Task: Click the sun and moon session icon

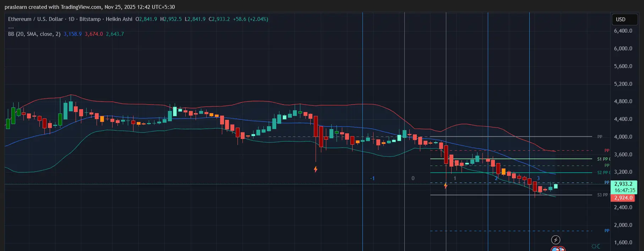Action: click(x=596, y=246)
